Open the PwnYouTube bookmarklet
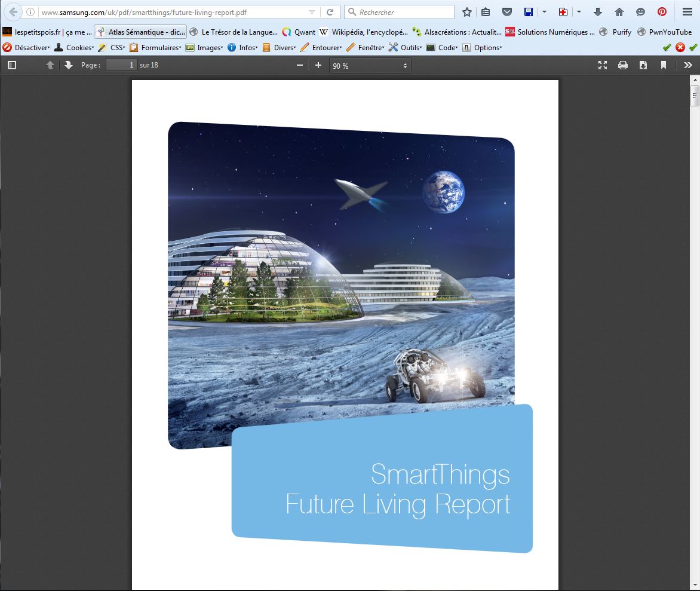This screenshot has width=700, height=591. point(665,32)
